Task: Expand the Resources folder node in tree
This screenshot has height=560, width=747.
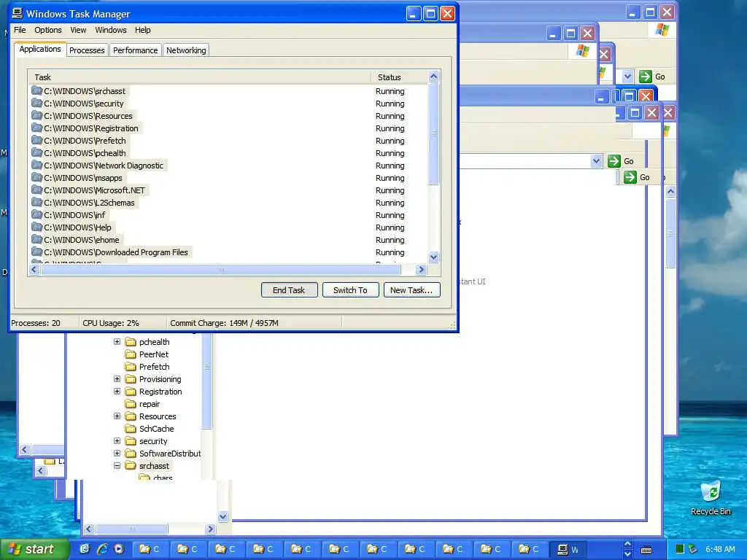Action: point(117,416)
